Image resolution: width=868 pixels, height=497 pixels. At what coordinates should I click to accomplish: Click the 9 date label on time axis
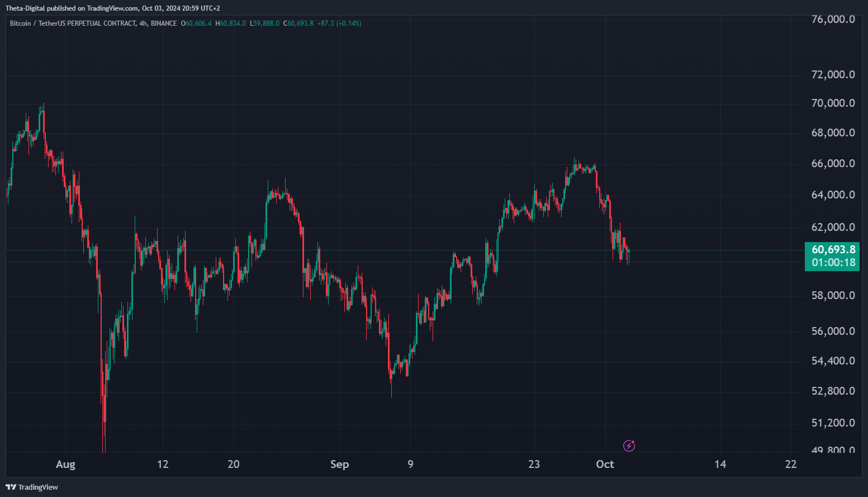(x=410, y=464)
